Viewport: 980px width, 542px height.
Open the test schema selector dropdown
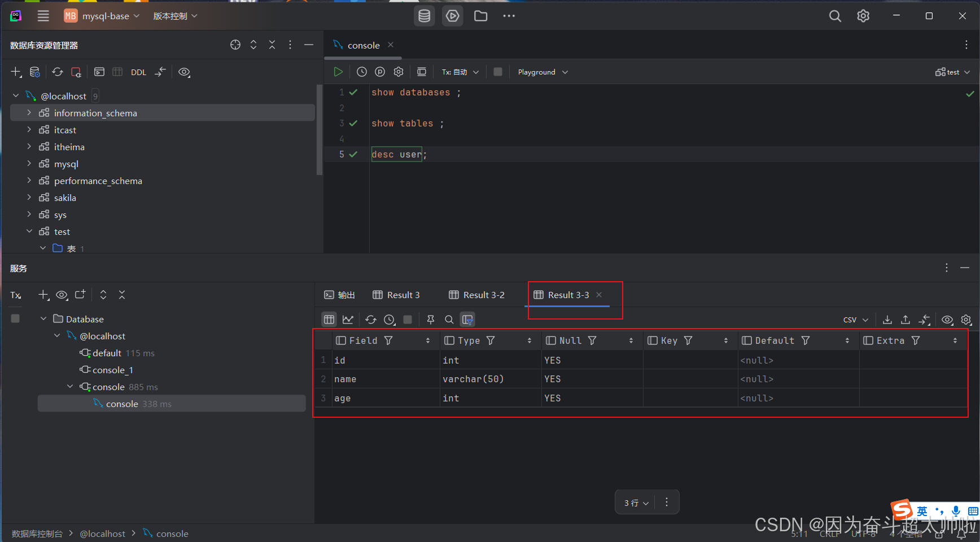[952, 72]
